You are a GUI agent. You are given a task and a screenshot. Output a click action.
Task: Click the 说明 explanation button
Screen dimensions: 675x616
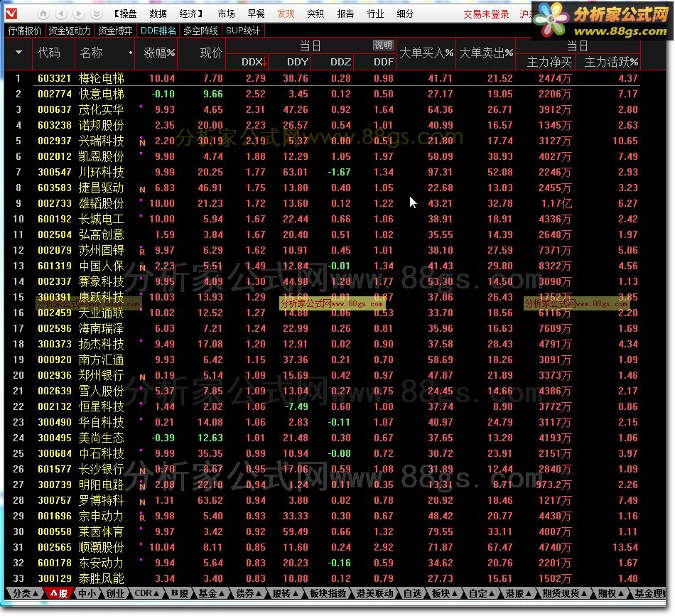[x=383, y=45]
